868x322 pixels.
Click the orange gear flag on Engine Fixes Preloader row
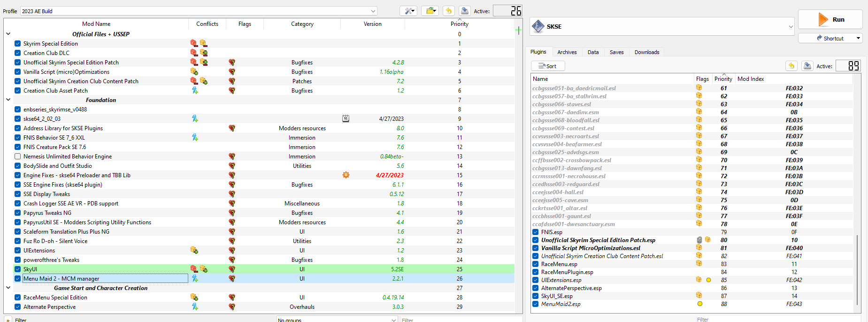(346, 175)
